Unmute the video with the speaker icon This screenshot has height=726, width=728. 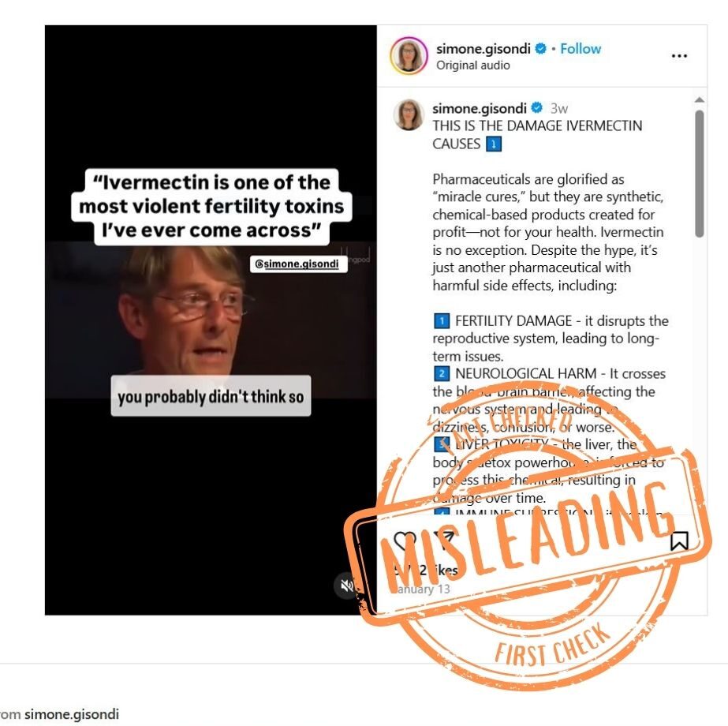[x=346, y=586]
